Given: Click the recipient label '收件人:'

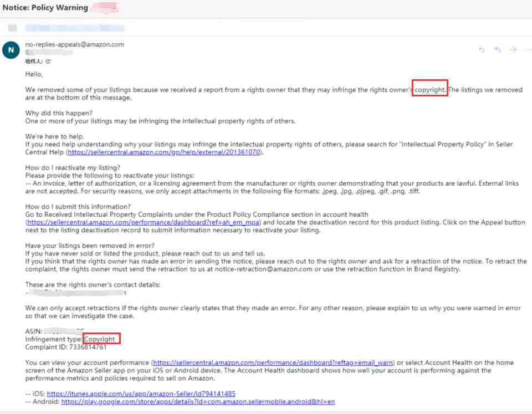Looking at the screenshot, I should point(34,62).
